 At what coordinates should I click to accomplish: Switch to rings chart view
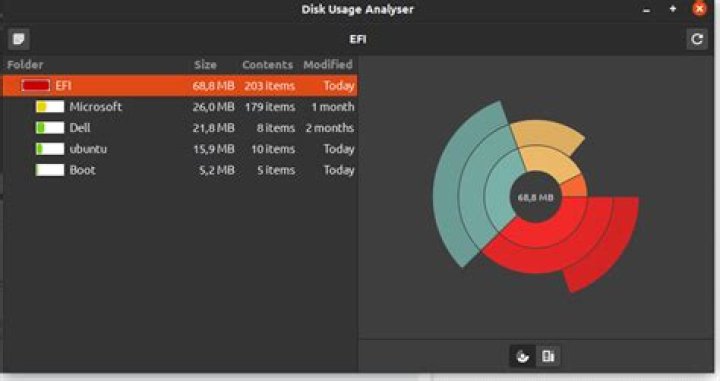point(523,356)
